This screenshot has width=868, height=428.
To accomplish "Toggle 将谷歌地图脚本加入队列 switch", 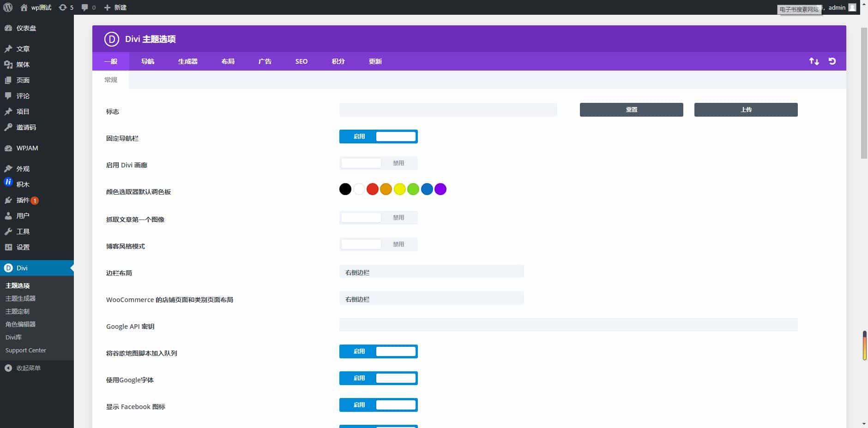I will (x=379, y=351).
